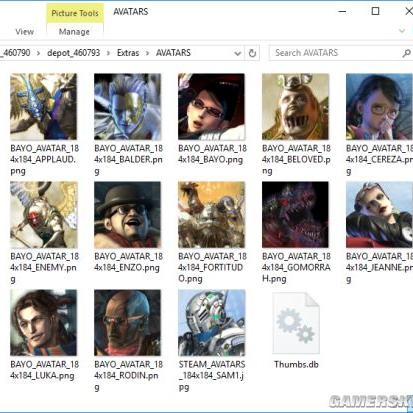This screenshot has height=413, width=413.
Task: Click the refresh icon beside address bar
Action: (252, 53)
